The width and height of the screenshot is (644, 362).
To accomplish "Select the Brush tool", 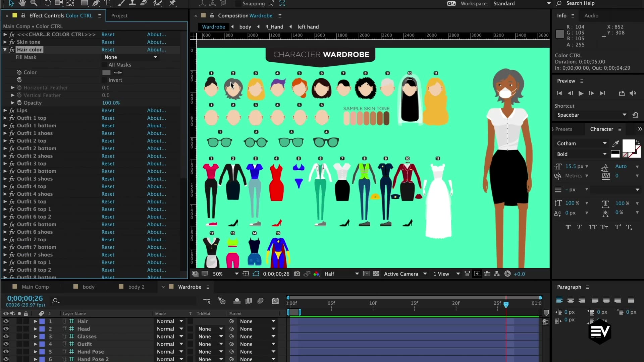I will [121, 3].
